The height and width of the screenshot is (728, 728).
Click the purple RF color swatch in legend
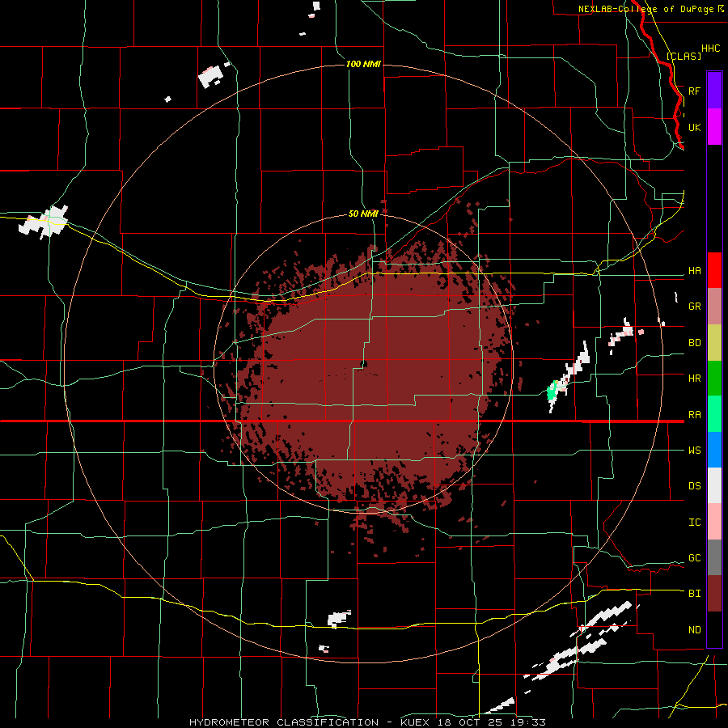point(714,91)
